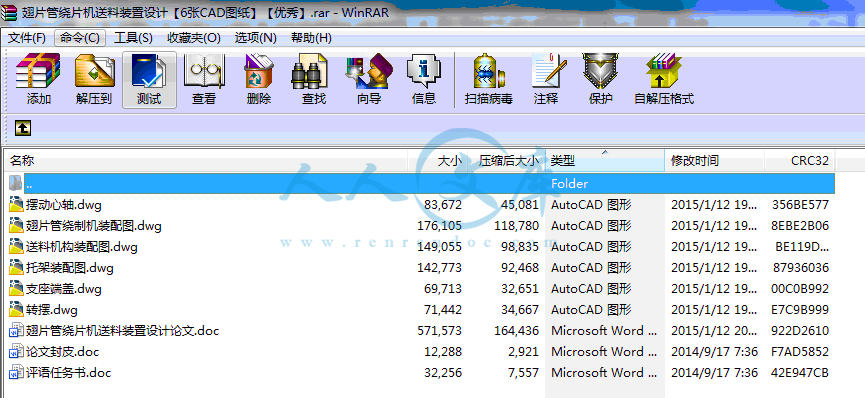865x398 pixels.
Task: Launch the 向导 (Wizard) toolbar icon
Action: pyautogui.click(x=369, y=80)
